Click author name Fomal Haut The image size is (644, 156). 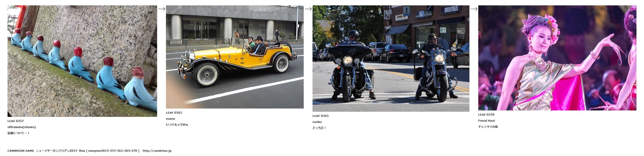pyautogui.click(x=486, y=121)
